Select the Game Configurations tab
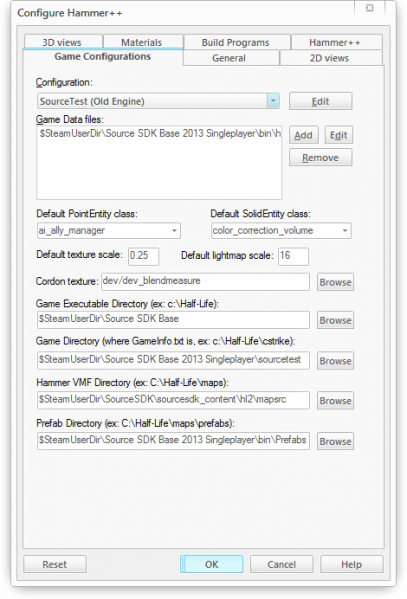This screenshot has width=407, height=599. pos(103,57)
